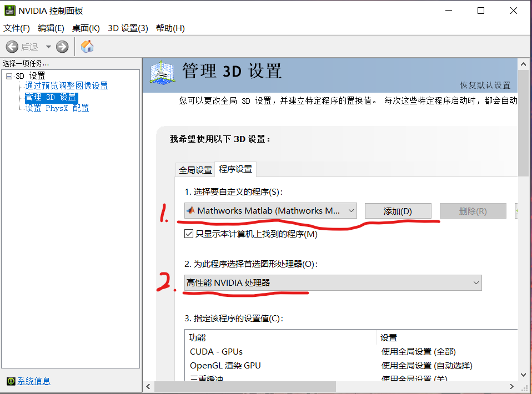Click the 设置 column header
This screenshot has width=532, height=394.
coord(447,338)
